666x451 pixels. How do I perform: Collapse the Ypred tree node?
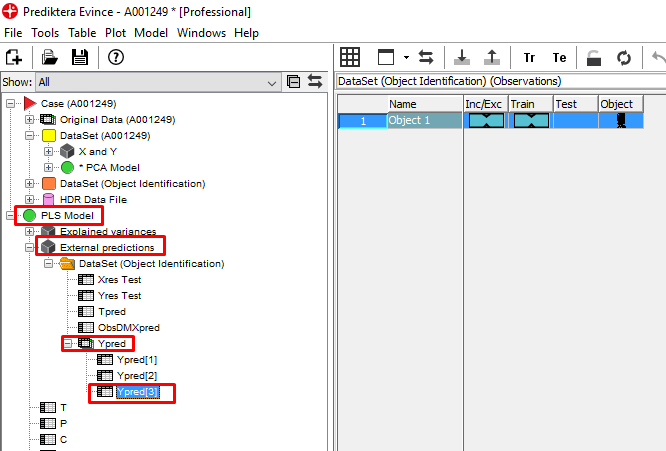[x=68, y=343]
